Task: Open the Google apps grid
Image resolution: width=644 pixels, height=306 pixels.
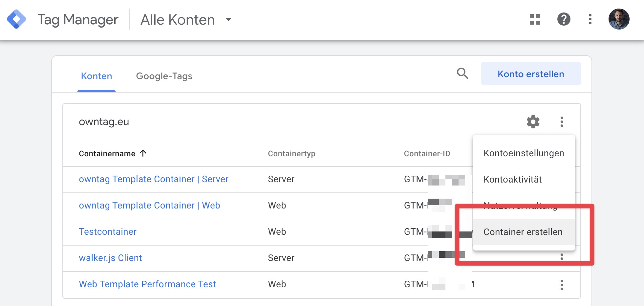Action: [x=535, y=19]
